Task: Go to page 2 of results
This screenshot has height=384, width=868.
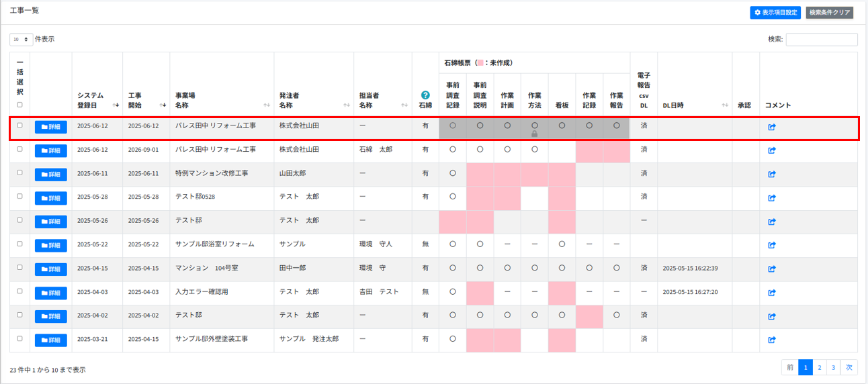Action: coord(819,367)
